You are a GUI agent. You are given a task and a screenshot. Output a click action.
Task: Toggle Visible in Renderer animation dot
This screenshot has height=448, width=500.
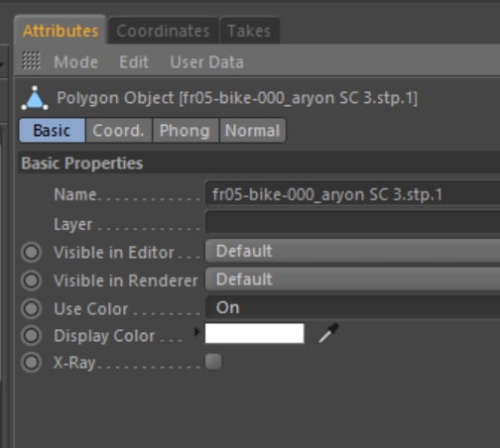(31, 280)
